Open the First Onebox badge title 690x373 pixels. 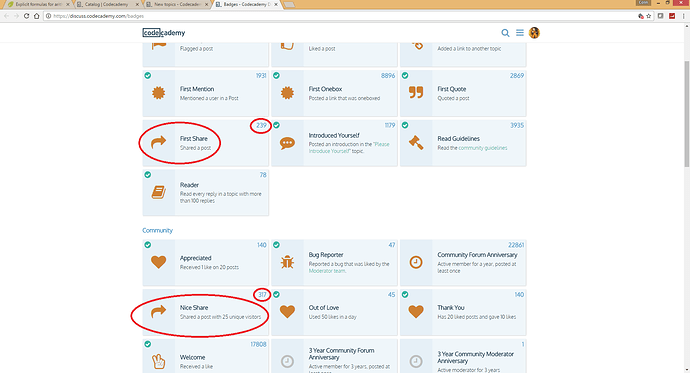point(325,89)
